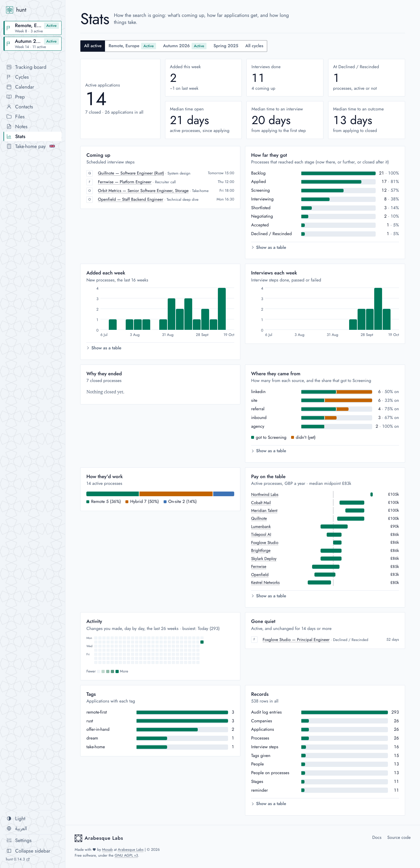Open the Calendar icon in sidebar

[9, 87]
